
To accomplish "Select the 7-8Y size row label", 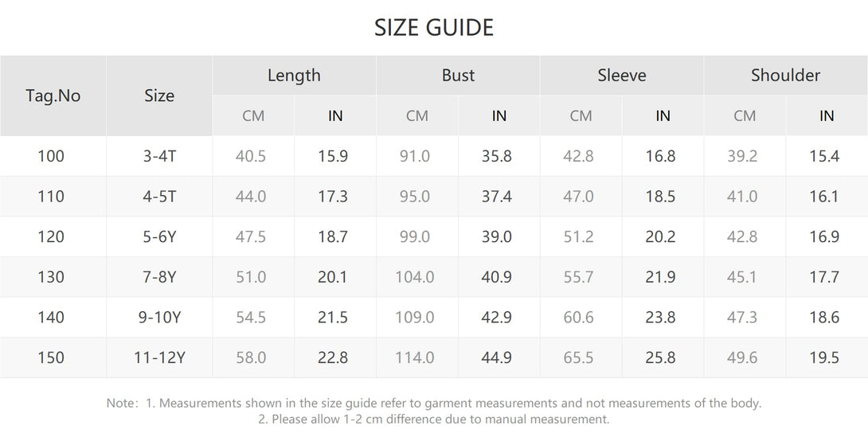I will 159,277.
